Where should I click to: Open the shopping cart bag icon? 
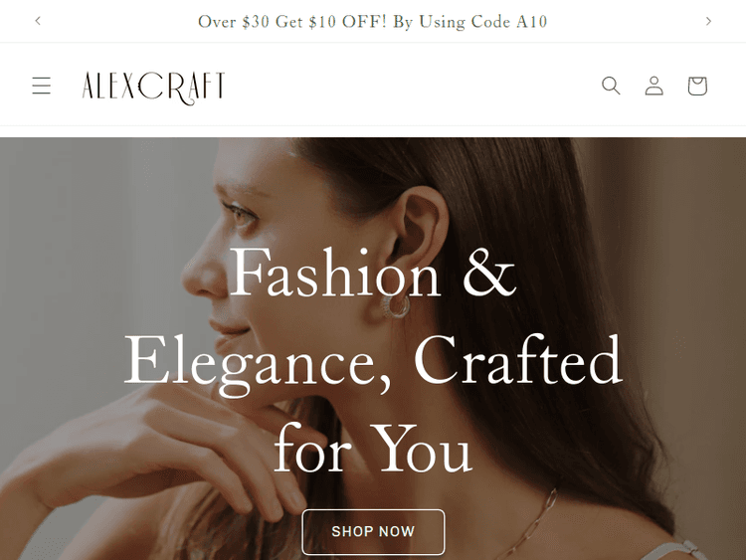pos(697,86)
